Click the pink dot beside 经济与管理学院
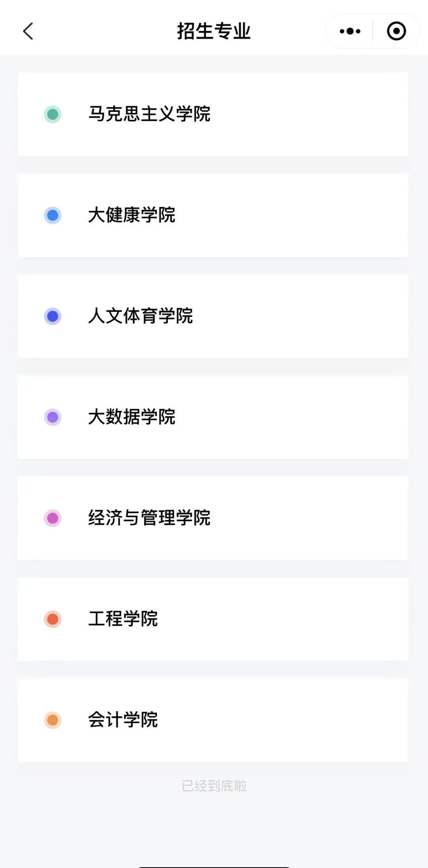This screenshot has height=868, width=428. pyautogui.click(x=53, y=518)
